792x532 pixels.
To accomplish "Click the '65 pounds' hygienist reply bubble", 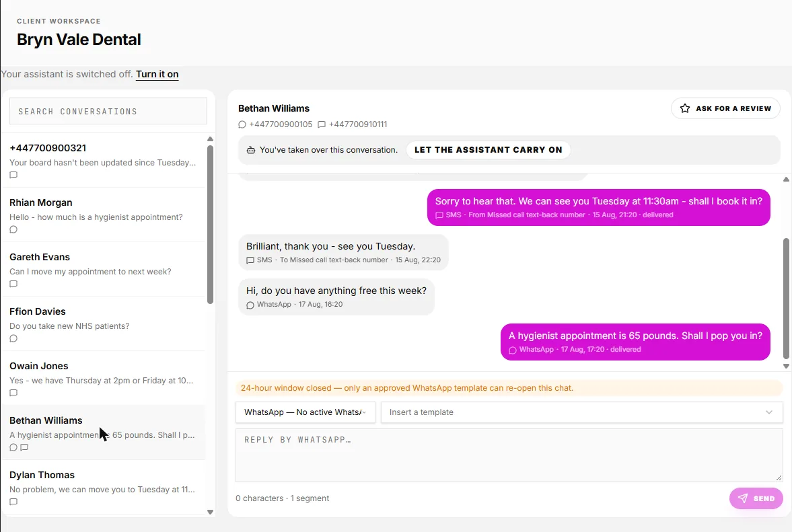I will point(635,342).
